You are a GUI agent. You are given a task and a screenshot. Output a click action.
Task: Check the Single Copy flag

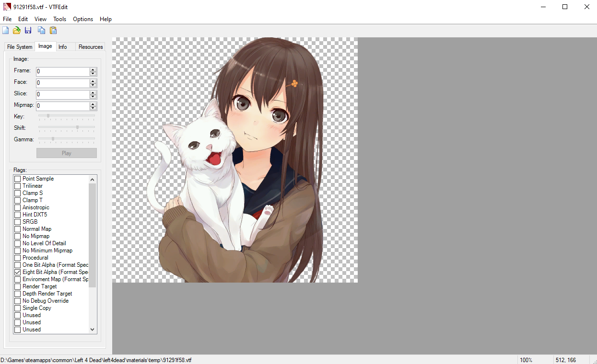coord(17,308)
